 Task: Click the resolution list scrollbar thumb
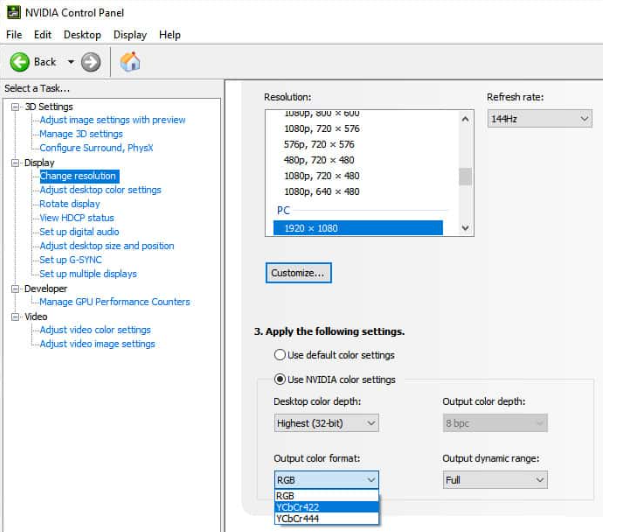465,176
